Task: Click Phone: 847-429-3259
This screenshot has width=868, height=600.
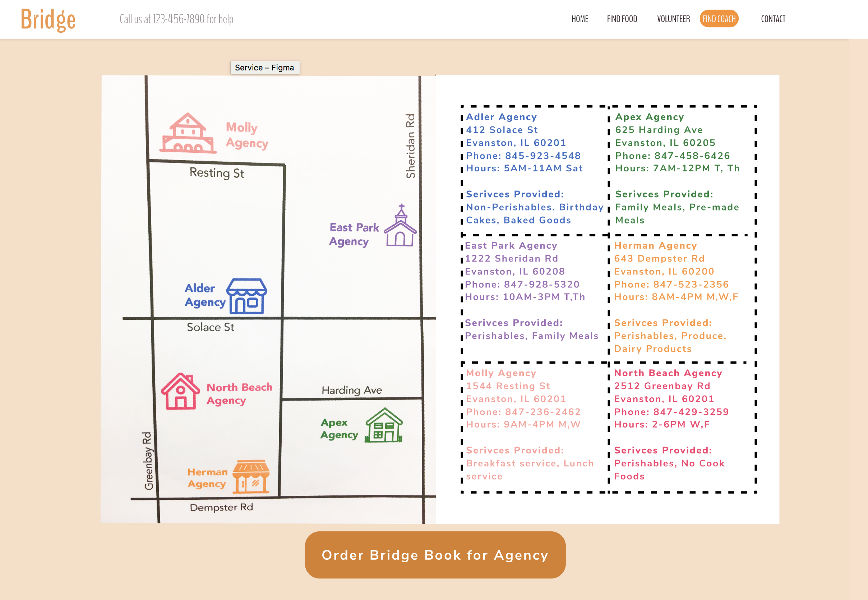Action: coord(671,412)
